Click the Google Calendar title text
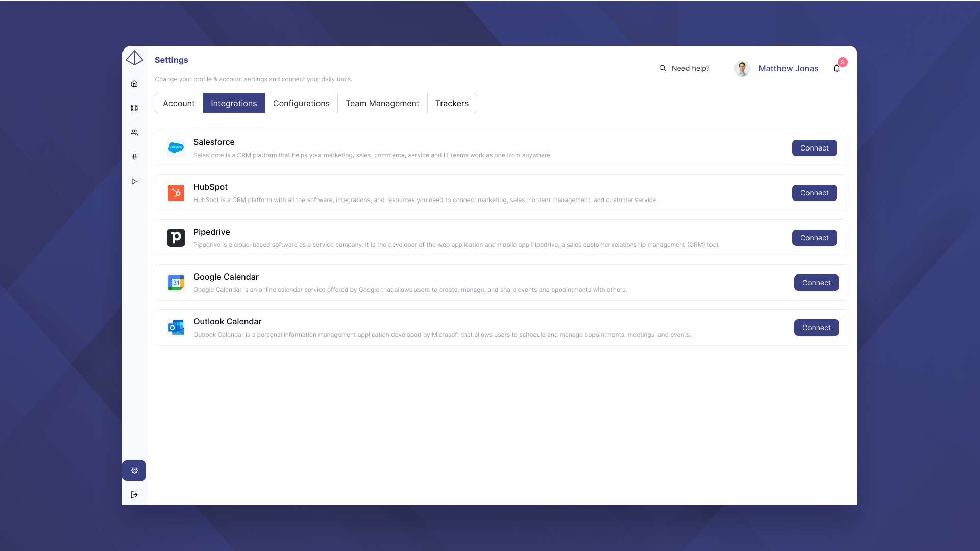 [x=226, y=277]
